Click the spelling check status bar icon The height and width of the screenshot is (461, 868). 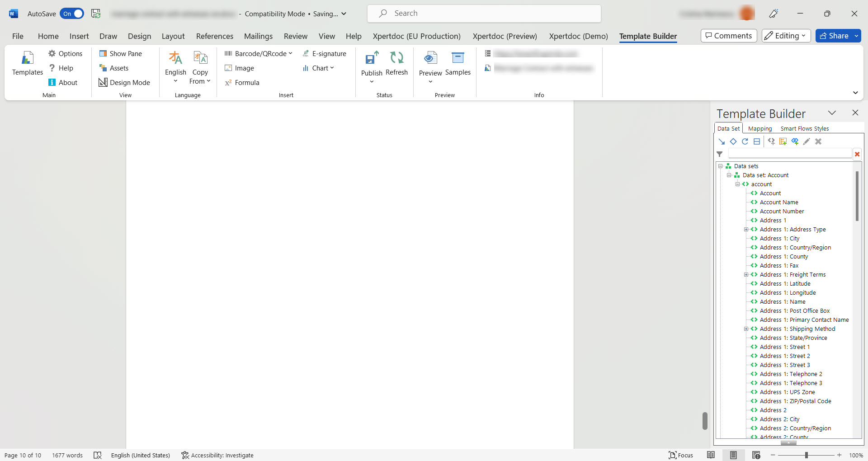97,455
